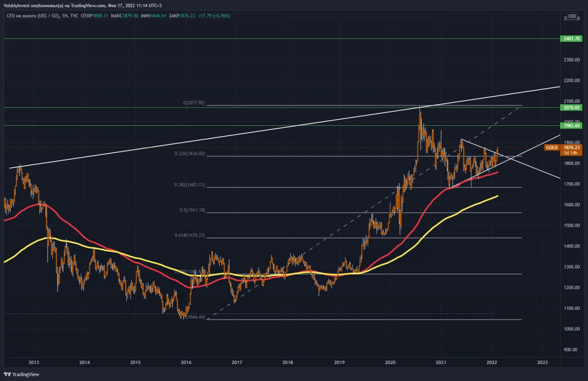Click the VolskiyInvest publisher name at top

click(x=17, y=6)
